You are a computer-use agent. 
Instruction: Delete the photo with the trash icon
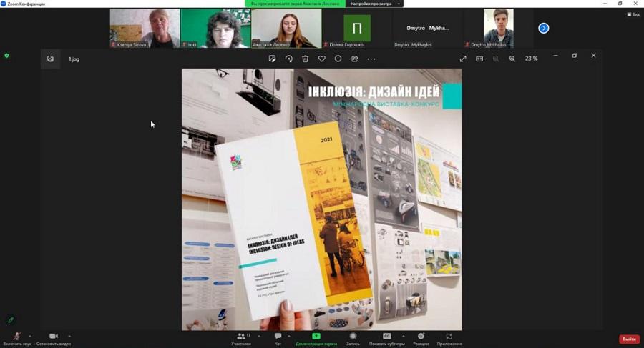(x=305, y=59)
